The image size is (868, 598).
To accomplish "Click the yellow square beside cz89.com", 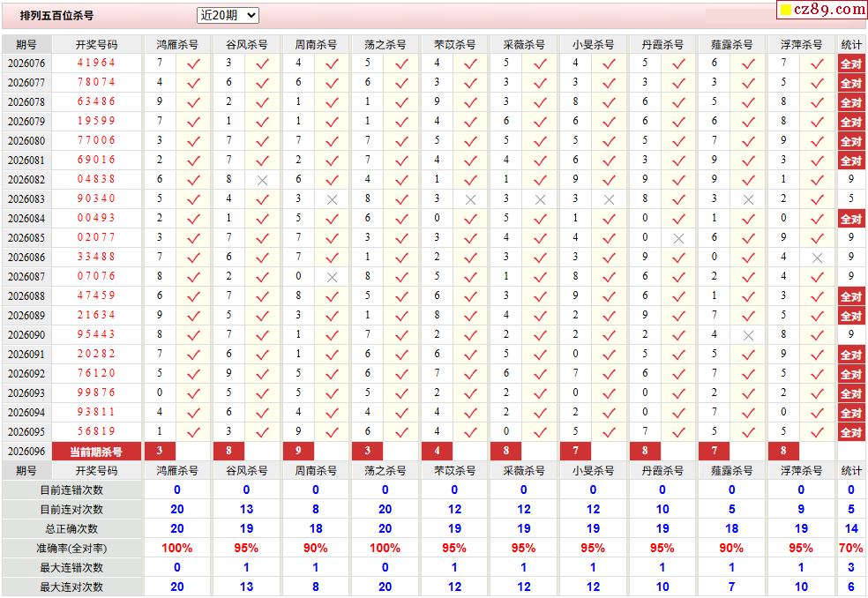I will 785,10.
